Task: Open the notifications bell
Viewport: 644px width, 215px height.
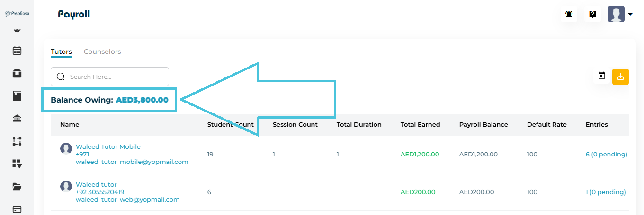Action: pyautogui.click(x=569, y=14)
